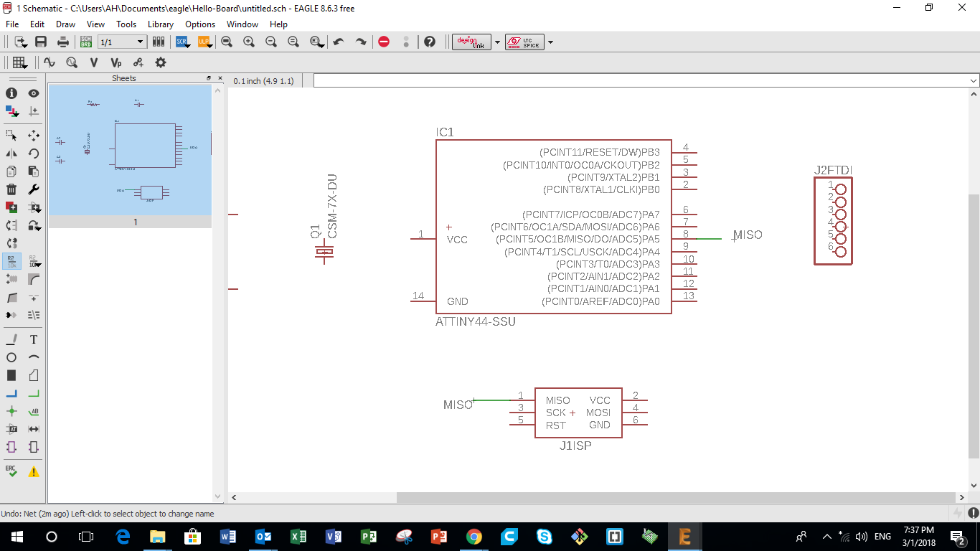Open the Manufacturing bars icon

pos(159,42)
